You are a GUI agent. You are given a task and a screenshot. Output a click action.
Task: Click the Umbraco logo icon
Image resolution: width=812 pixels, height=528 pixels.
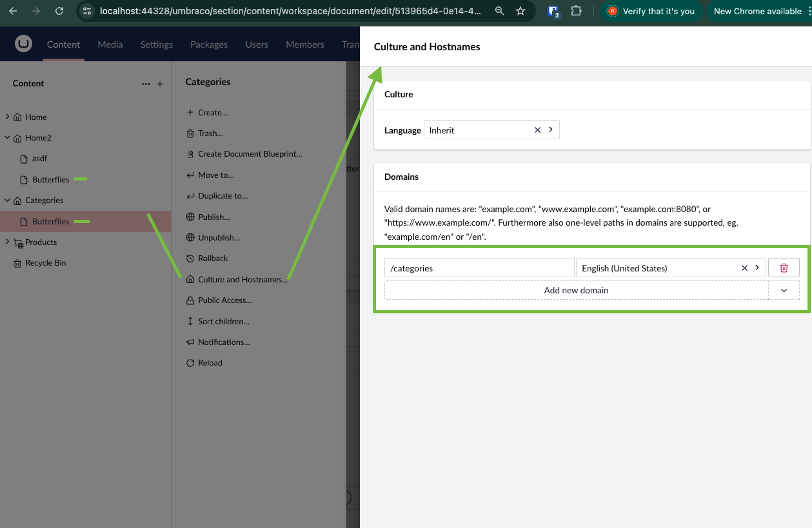tap(24, 44)
